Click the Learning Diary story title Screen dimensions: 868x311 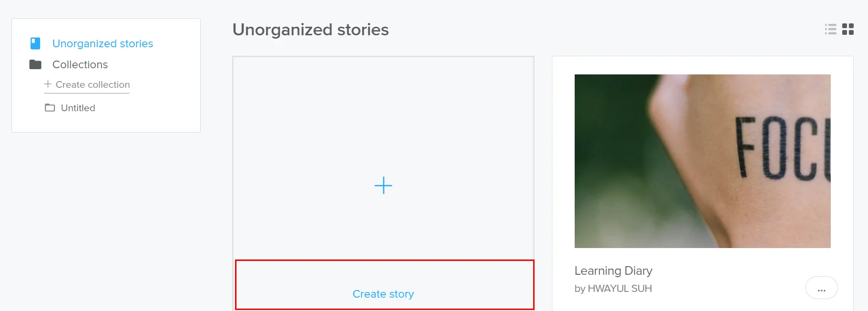coord(613,270)
